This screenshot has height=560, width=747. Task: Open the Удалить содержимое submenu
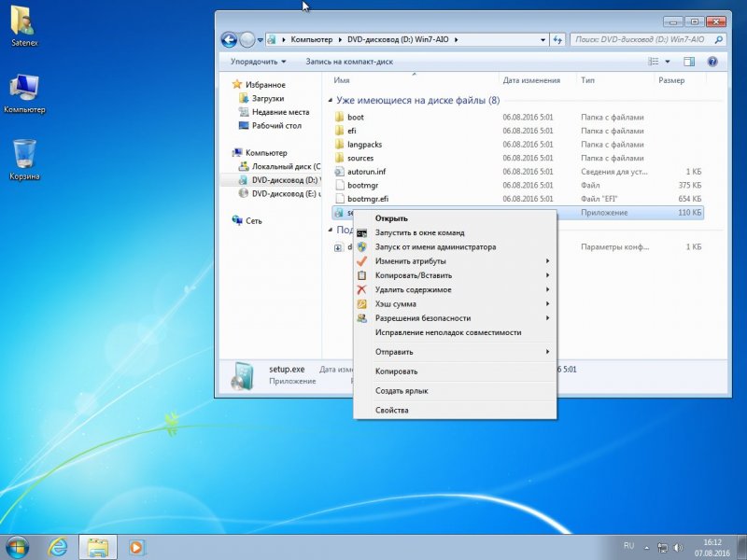click(455, 290)
